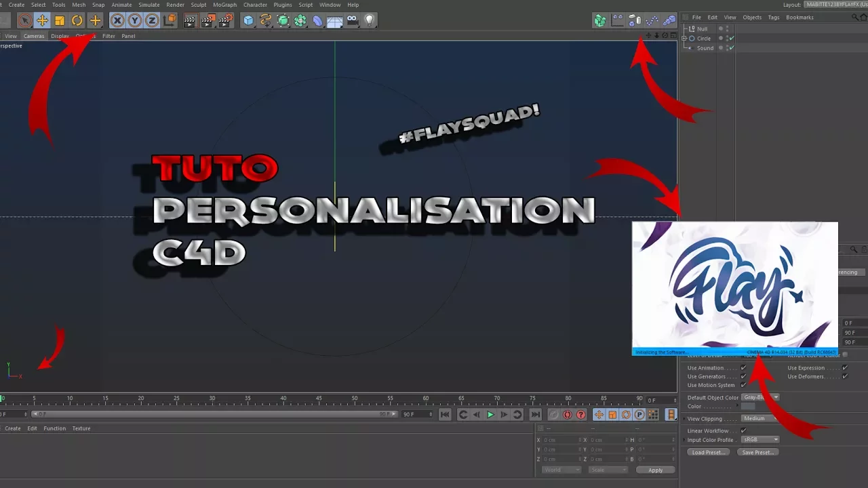The width and height of the screenshot is (868, 488).
Task: Add a Camera object
Action: (x=352, y=20)
